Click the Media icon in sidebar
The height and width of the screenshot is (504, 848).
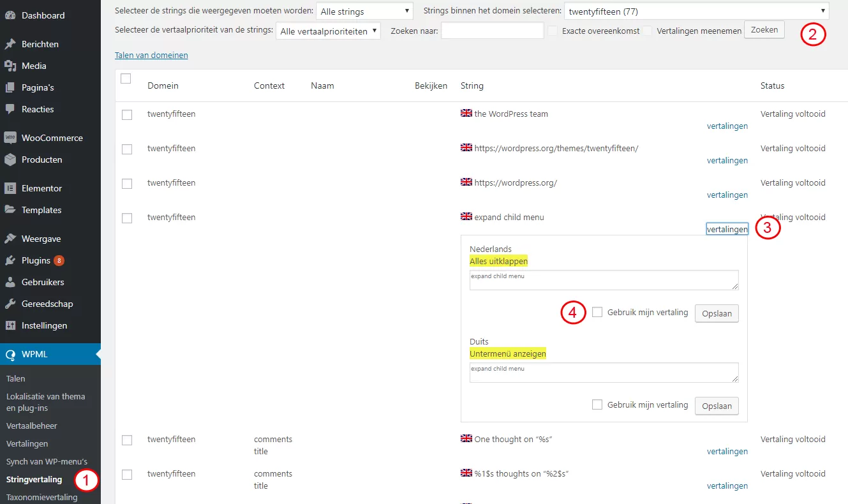pos(10,66)
